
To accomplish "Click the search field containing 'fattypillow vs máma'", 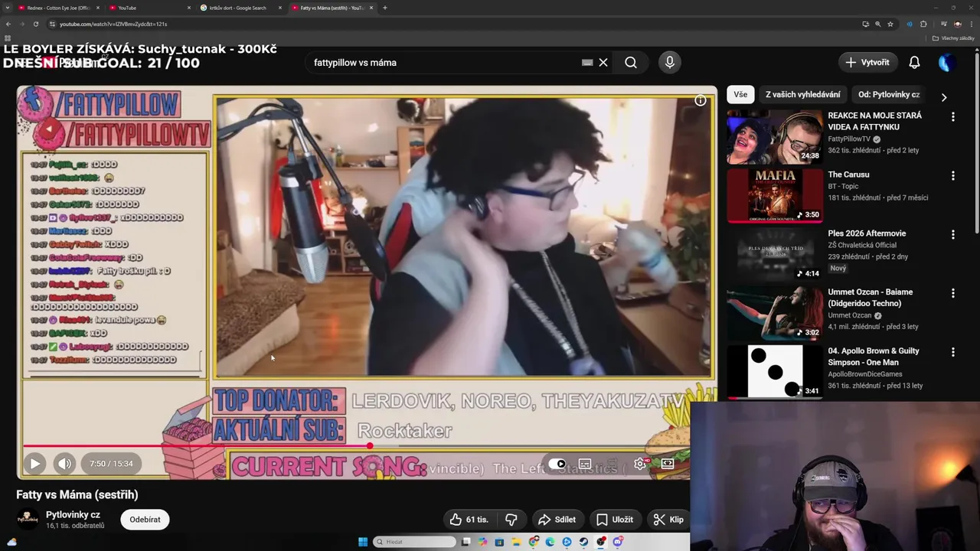I will point(444,63).
